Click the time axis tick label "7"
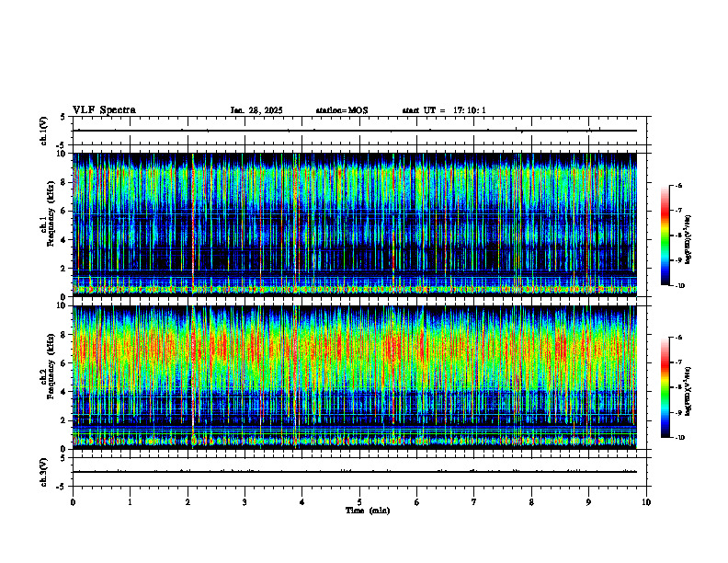 point(474,502)
